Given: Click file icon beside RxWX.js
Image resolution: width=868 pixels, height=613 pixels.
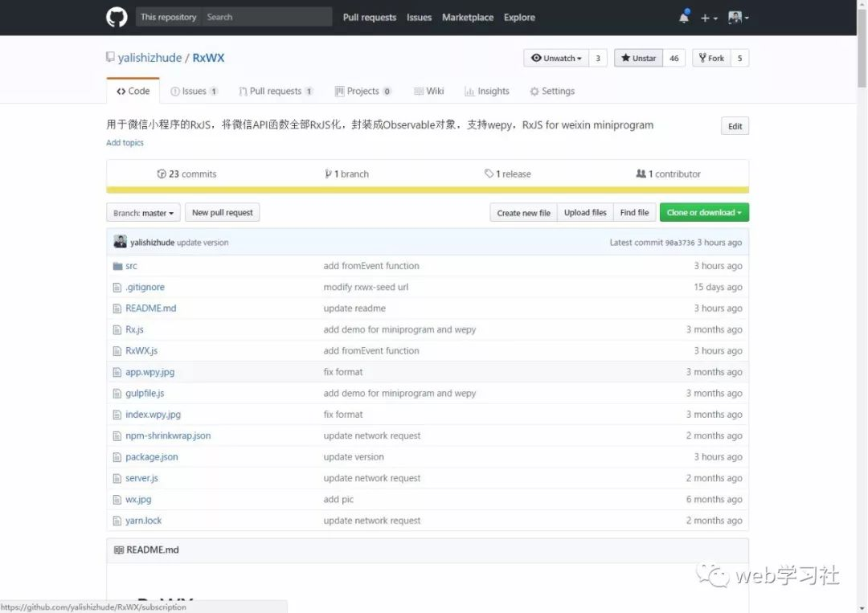Looking at the screenshot, I should (x=117, y=351).
